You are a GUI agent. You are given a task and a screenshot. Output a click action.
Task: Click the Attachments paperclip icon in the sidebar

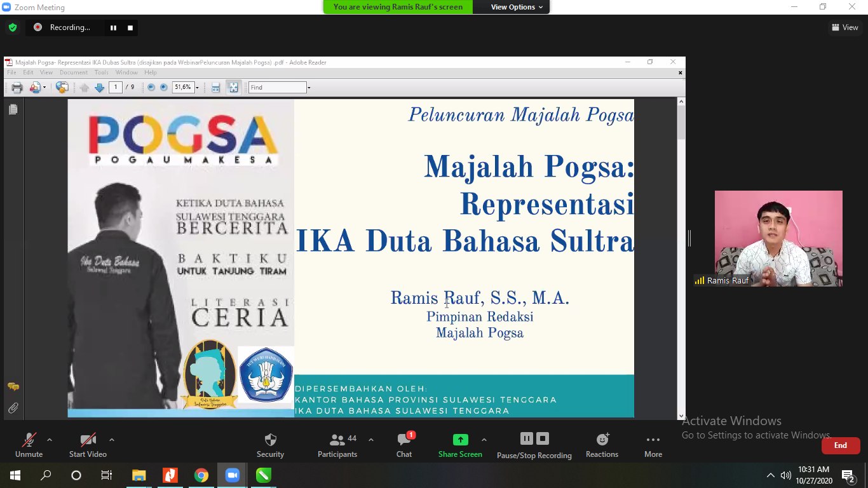click(x=13, y=407)
